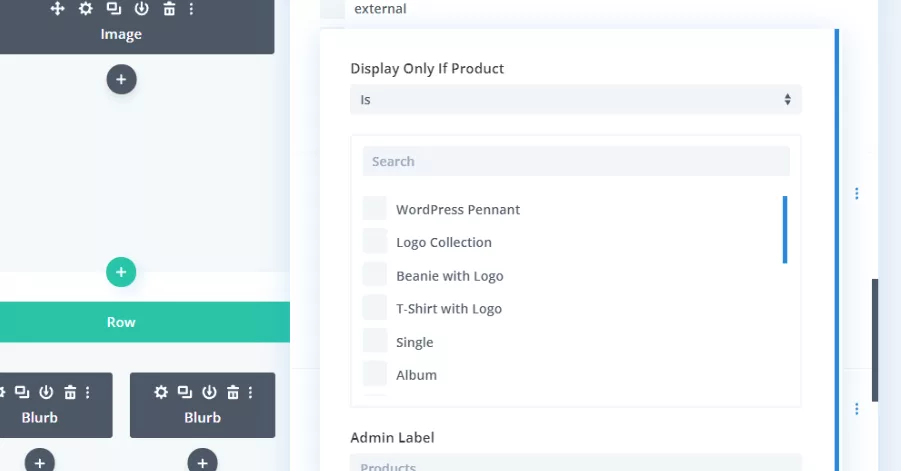Delete the right Blurb module
Screen dimensions: 901x471
click(233, 392)
